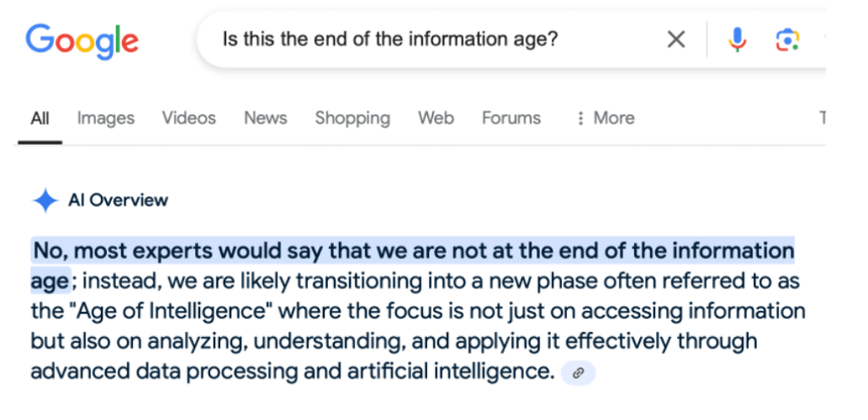
Task: Show Shopping results tab
Action: pyautogui.click(x=353, y=119)
